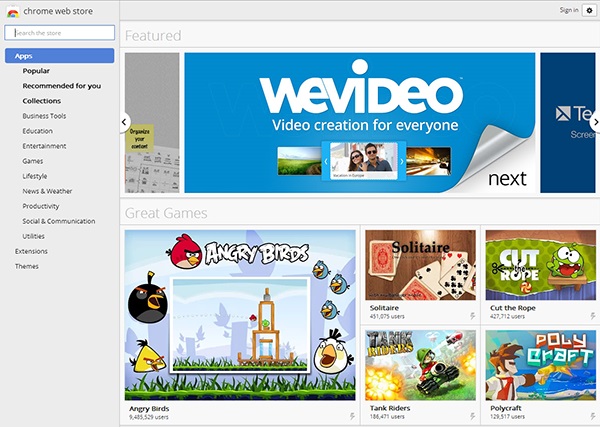This screenshot has width=600, height=427.
Task: Open the WeVideo featured banner
Action: [x=360, y=122]
